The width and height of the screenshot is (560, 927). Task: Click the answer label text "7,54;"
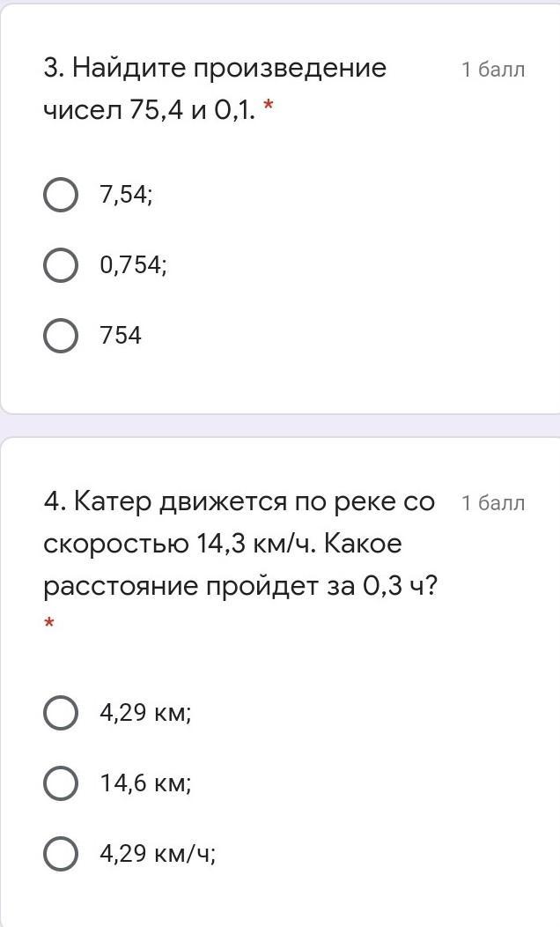pyautogui.click(x=126, y=195)
